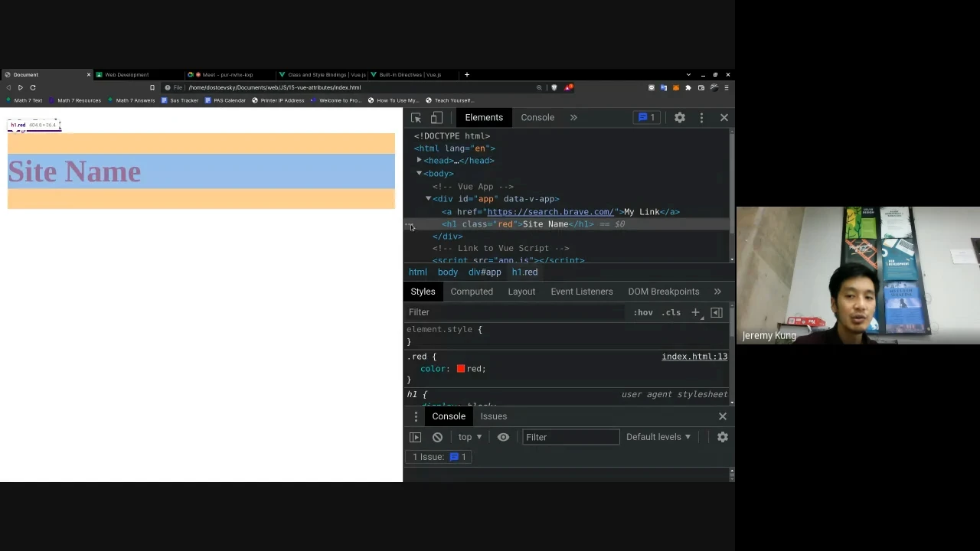980x551 pixels.
Task: Click the address bar file URL
Action: coord(274,88)
